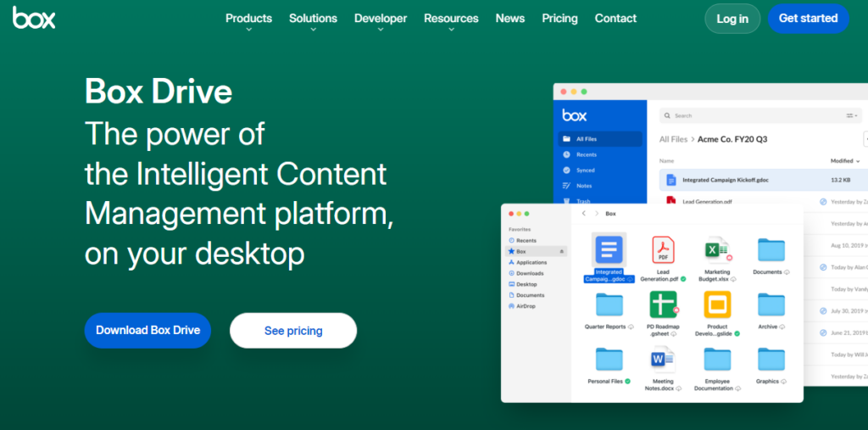Select Applications in Finder sidebar
868x430 pixels.
pyautogui.click(x=528, y=263)
